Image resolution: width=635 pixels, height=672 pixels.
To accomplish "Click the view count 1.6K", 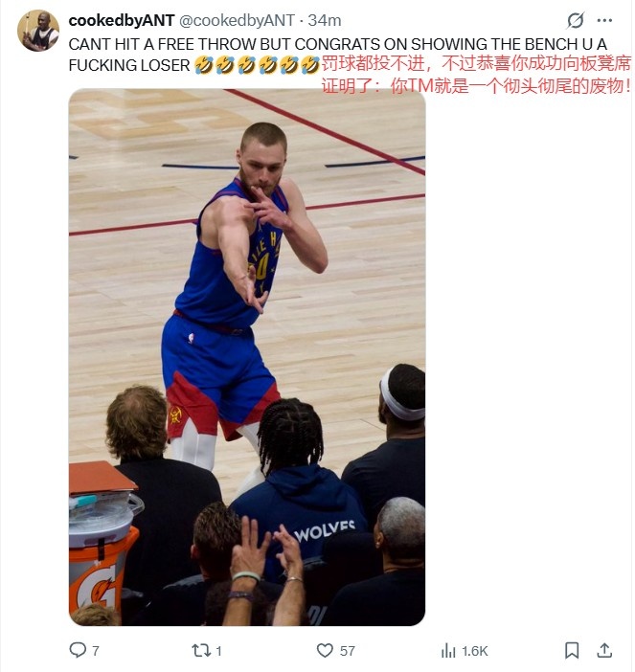I will 475,651.
